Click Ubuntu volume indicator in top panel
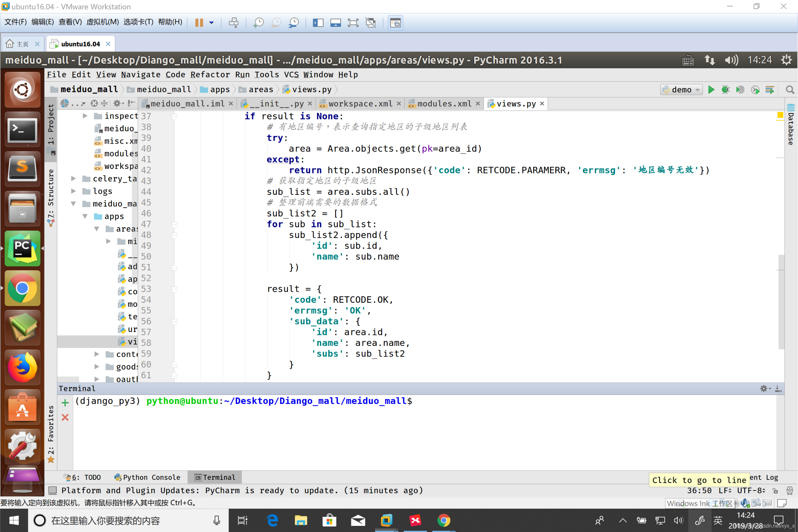Image resolution: width=798 pixels, height=532 pixels. pos(731,60)
